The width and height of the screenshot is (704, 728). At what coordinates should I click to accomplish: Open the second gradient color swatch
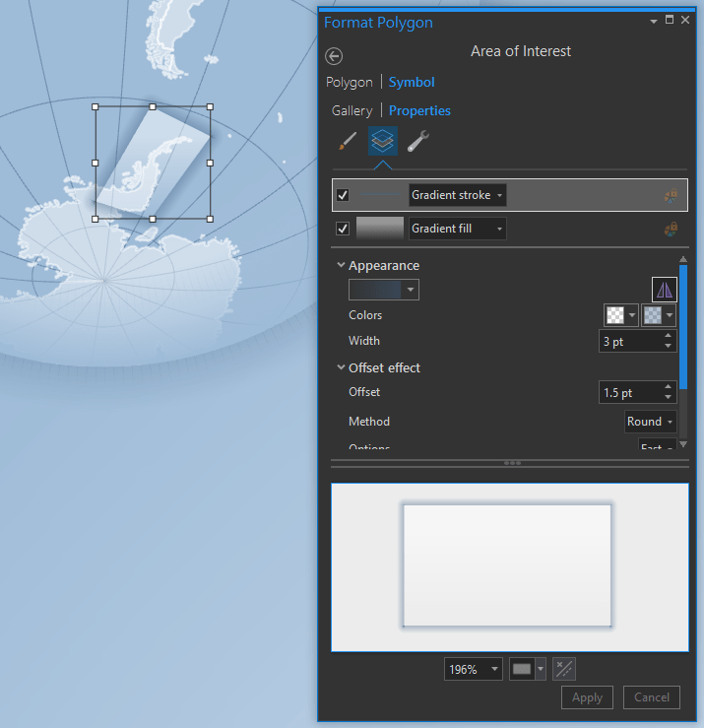coord(658,315)
